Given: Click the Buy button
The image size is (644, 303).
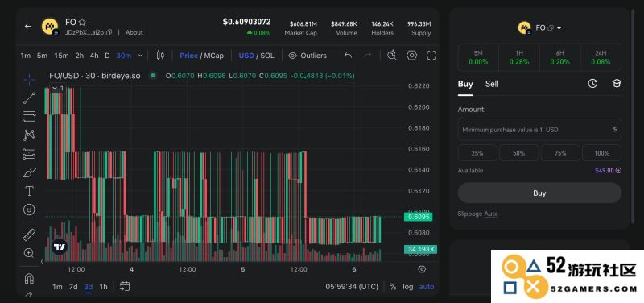Looking at the screenshot, I should 539,193.
